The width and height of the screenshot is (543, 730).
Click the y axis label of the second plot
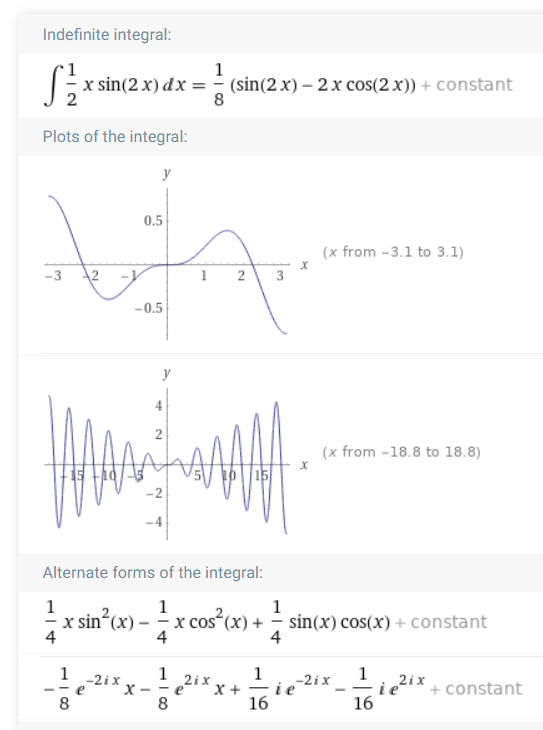tap(167, 373)
